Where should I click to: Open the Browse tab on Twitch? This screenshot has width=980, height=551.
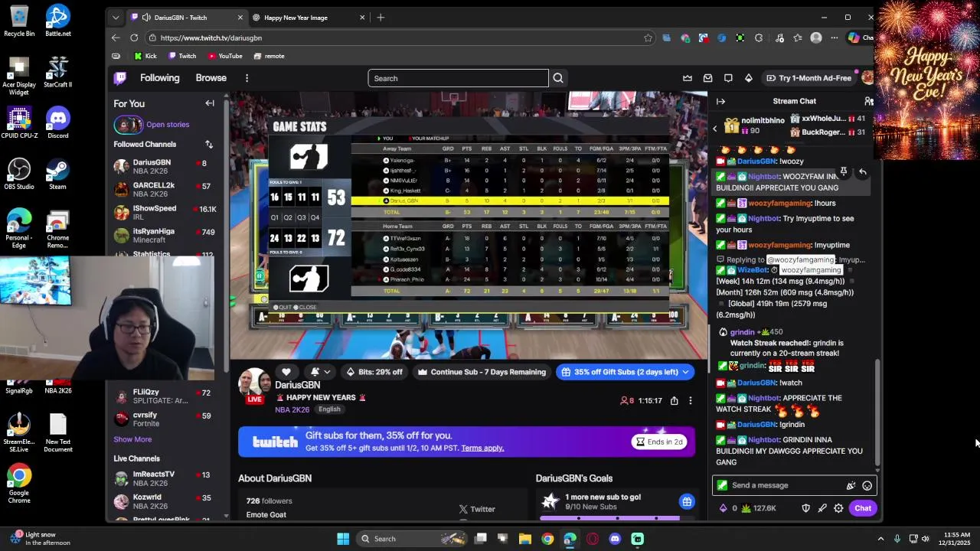[x=211, y=78]
